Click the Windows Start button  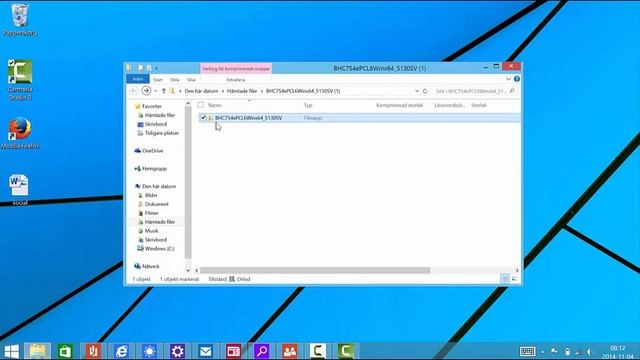point(11,351)
